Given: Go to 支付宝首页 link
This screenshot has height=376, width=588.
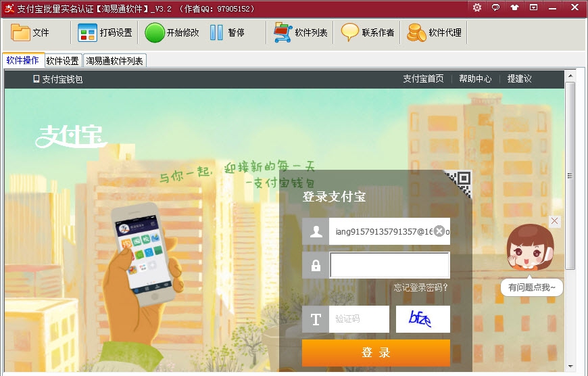Looking at the screenshot, I should 423,79.
